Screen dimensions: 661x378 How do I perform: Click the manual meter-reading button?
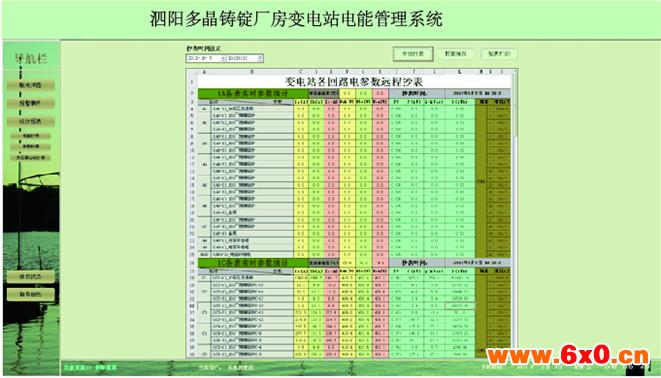413,54
